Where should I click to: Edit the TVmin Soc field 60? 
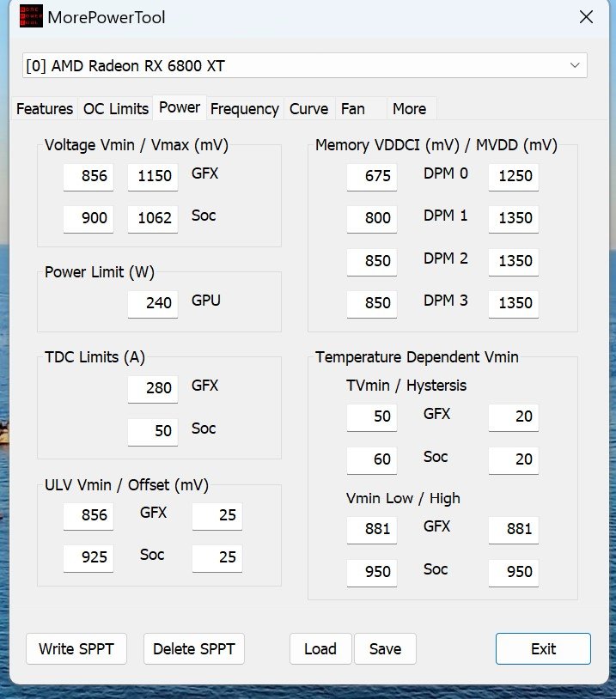(371, 459)
